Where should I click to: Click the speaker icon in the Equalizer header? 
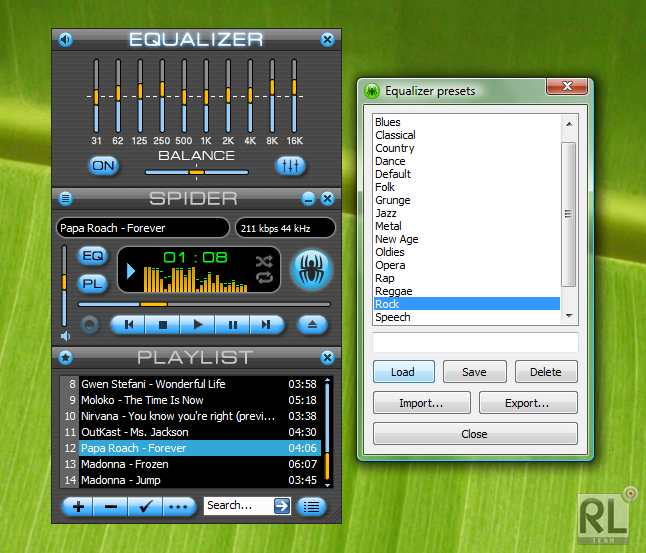(x=65, y=40)
